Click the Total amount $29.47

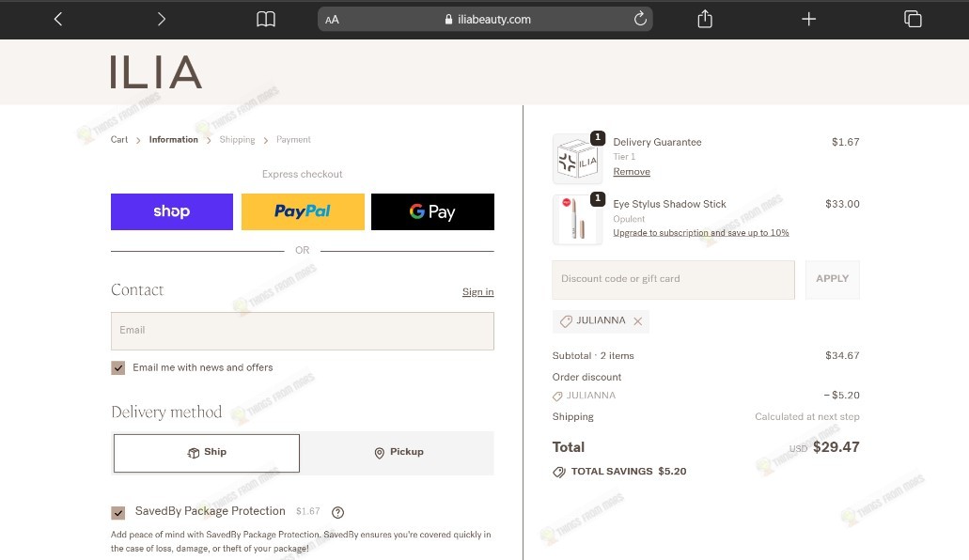(x=836, y=447)
